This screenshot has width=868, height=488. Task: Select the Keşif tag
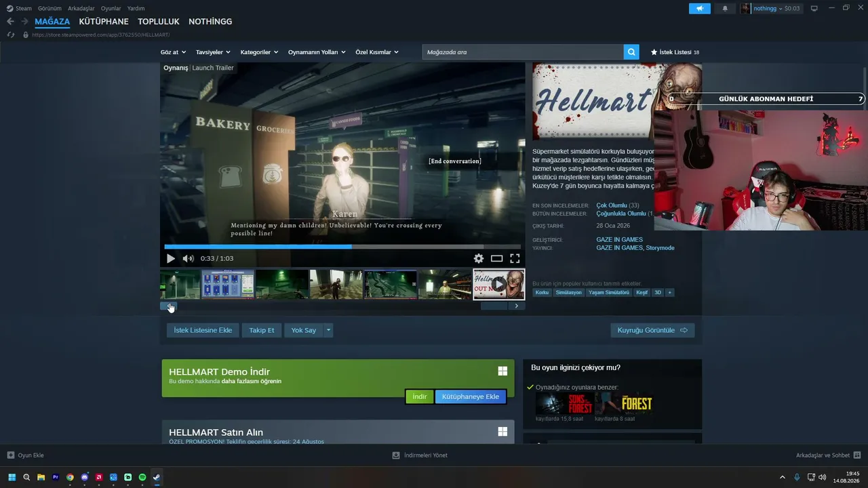[642, 293]
